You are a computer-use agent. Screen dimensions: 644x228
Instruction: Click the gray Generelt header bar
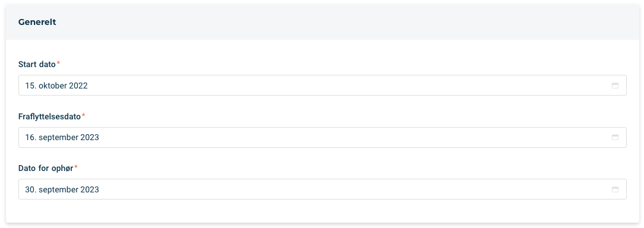[323, 22]
